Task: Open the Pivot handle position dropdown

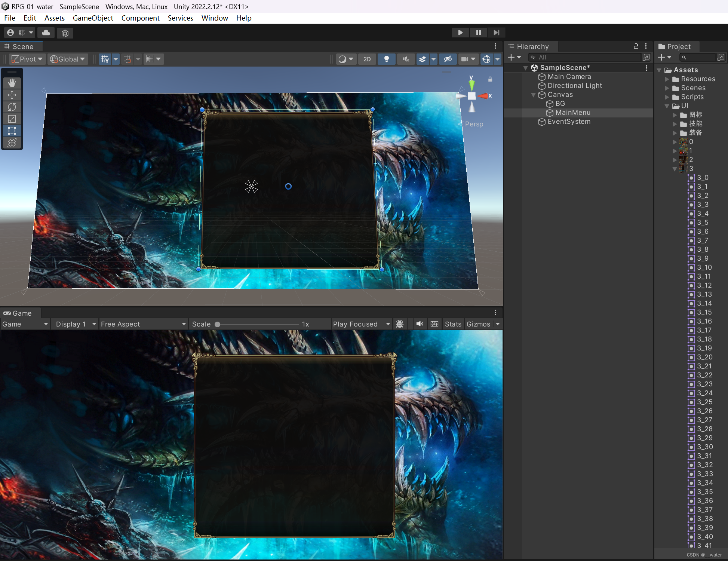Action: tap(27, 59)
